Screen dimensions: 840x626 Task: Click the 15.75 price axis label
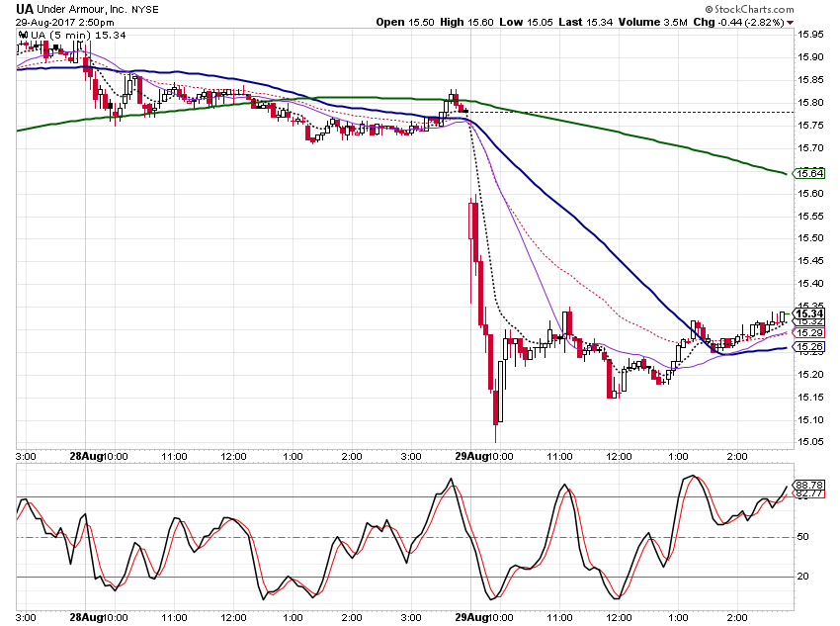click(810, 125)
